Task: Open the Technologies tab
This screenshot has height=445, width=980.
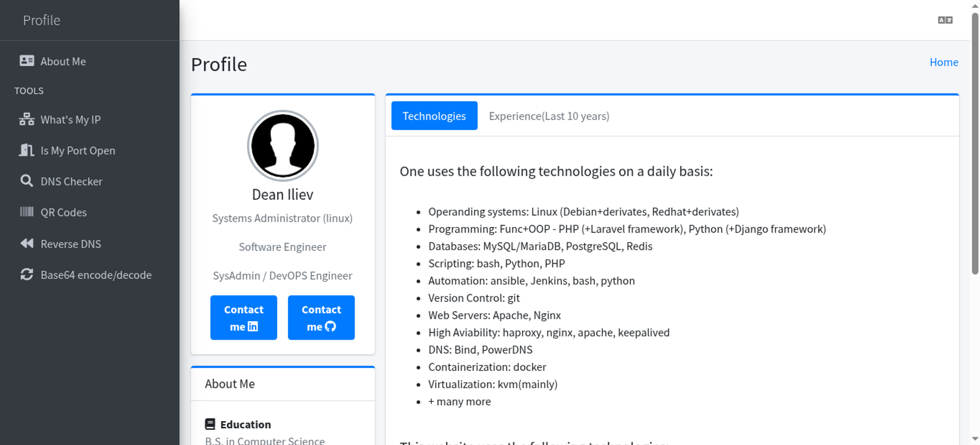Action: coord(434,116)
